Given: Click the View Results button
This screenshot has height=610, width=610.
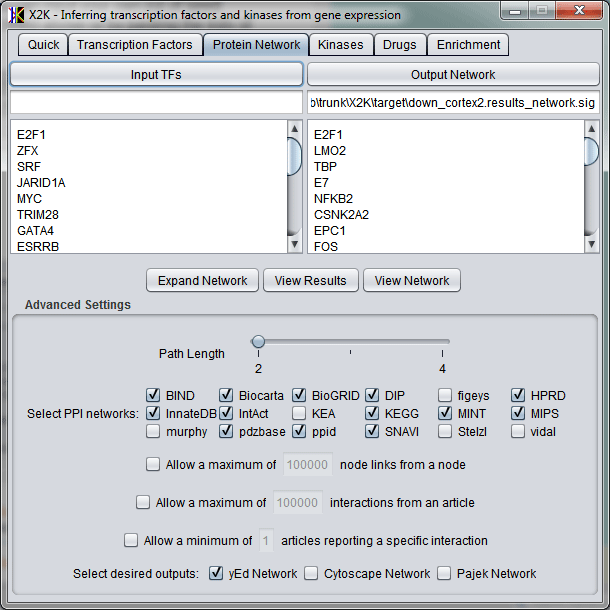Looking at the screenshot, I should click(x=311, y=281).
